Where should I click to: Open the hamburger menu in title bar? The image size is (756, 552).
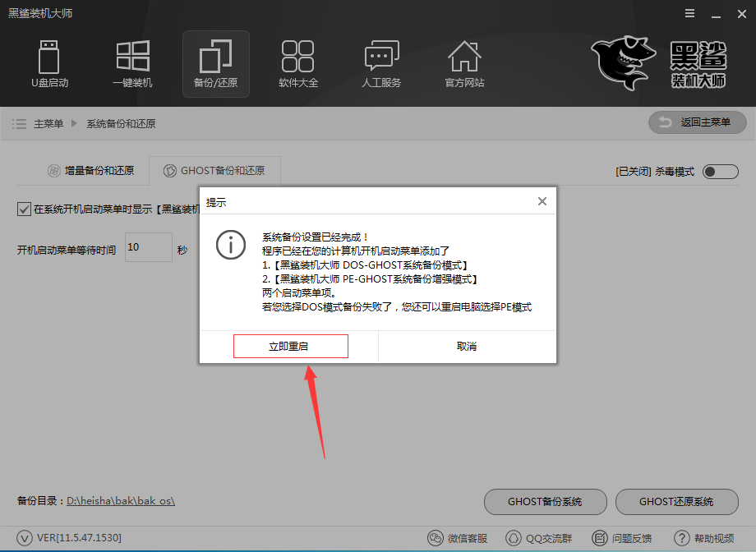(x=689, y=13)
